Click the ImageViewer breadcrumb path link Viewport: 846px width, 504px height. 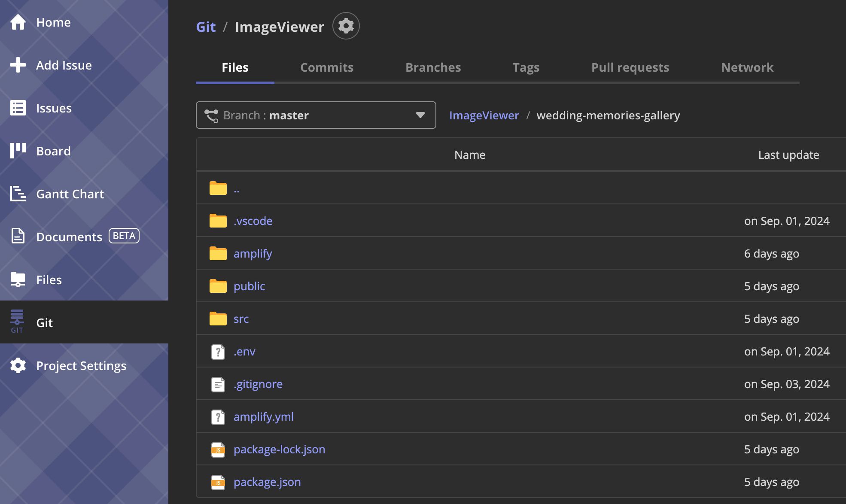pyautogui.click(x=484, y=115)
